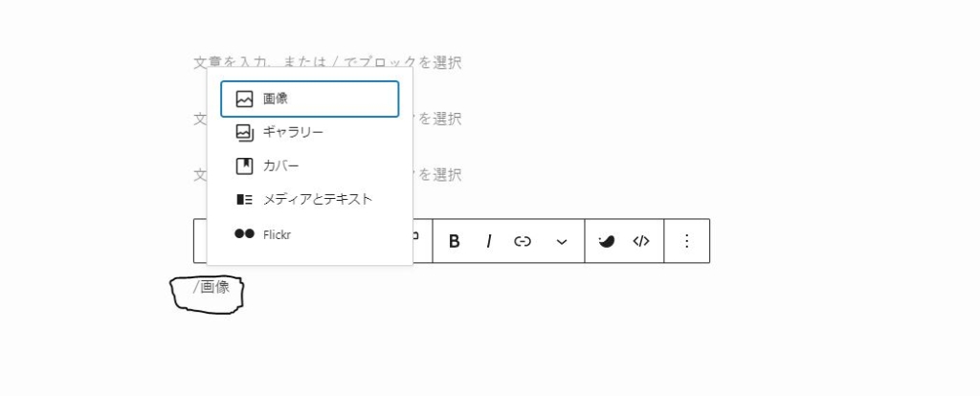The image size is (980, 396).
Task: Click the image block icon beside 画像
Action: (244, 99)
